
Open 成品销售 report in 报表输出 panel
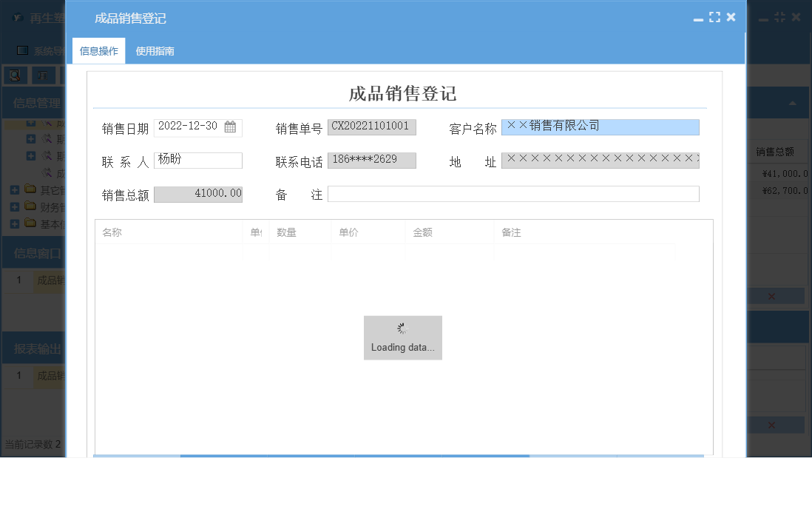coord(49,376)
